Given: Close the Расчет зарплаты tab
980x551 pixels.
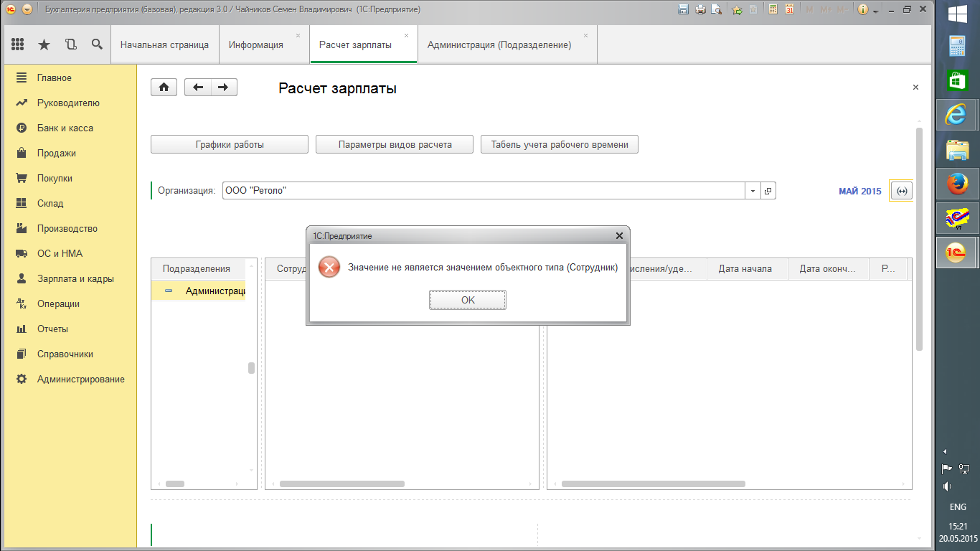Looking at the screenshot, I should point(407,35).
